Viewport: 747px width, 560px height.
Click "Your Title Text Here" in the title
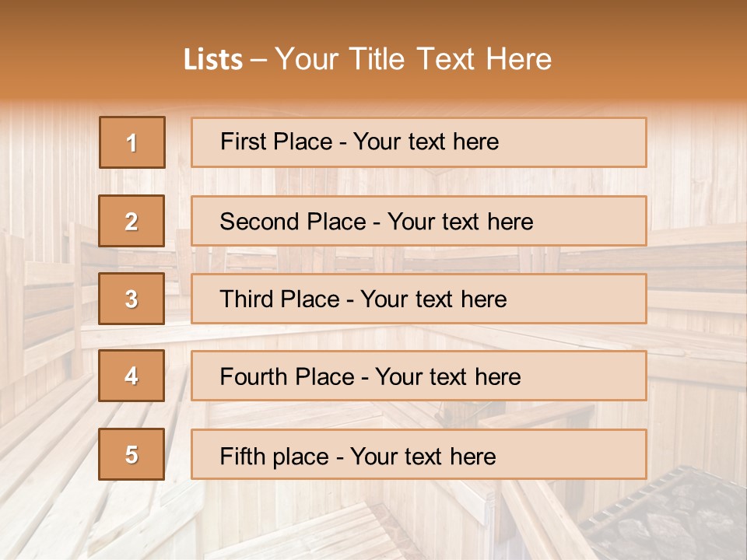[x=413, y=60]
